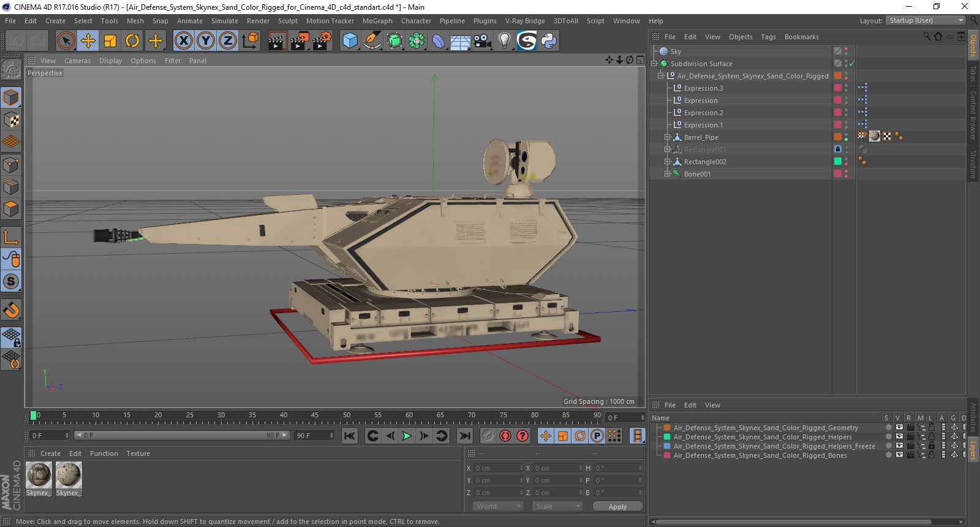Screen dimensions: 980x527
Task: Select first Skynex material thumbnail
Action: [39, 476]
